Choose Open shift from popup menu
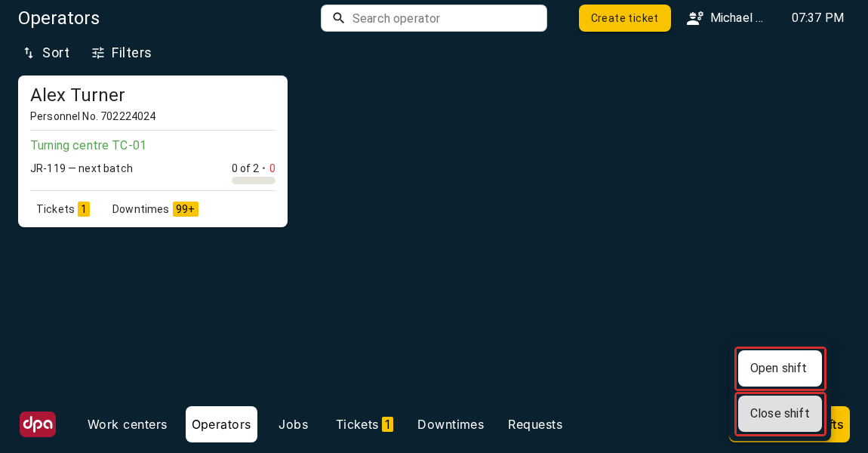This screenshot has height=453, width=868. (x=780, y=368)
